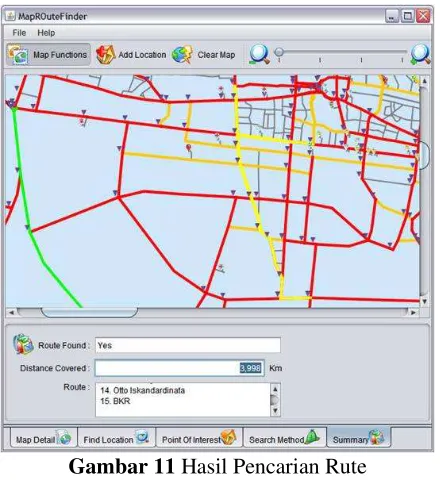The height and width of the screenshot is (480, 440).
Task: Switch to the Map Detail tab
Action: point(44,438)
